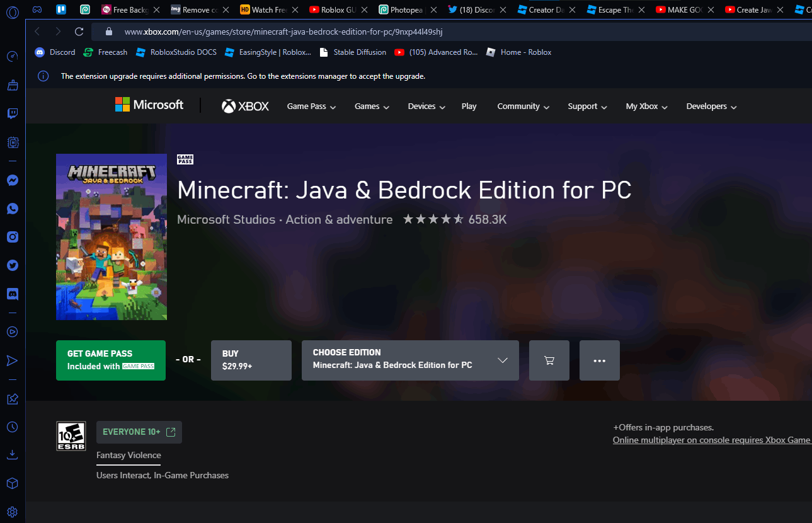This screenshot has height=523, width=812.
Task: Open the RobloxStudio DOCS bookmark
Action: click(176, 52)
